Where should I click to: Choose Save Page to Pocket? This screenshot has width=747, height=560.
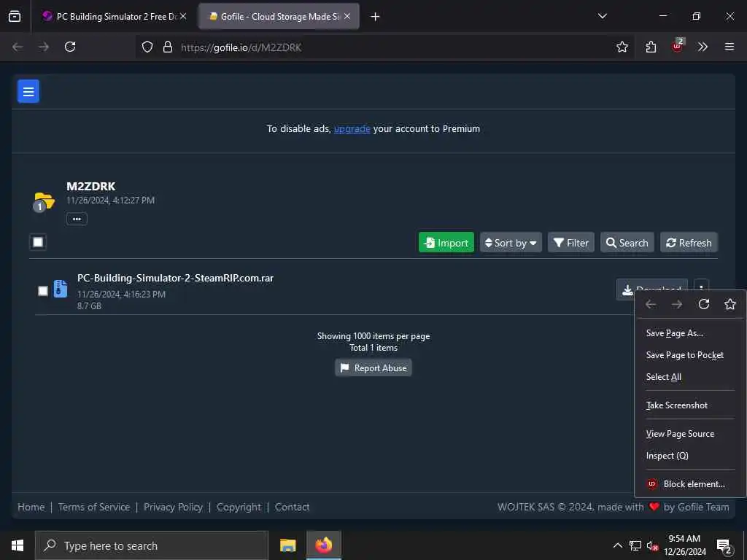[690, 355]
